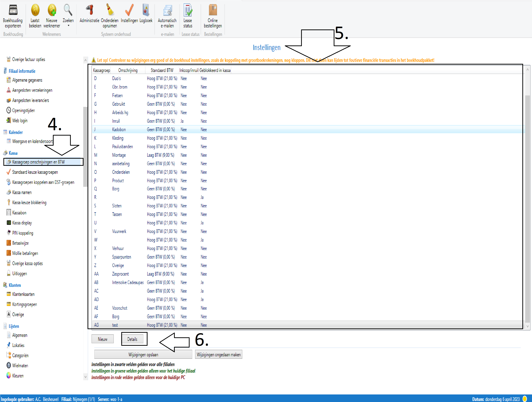Select Kassa keuze blokkering in sidebar
The image size is (532, 402).
[29, 203]
